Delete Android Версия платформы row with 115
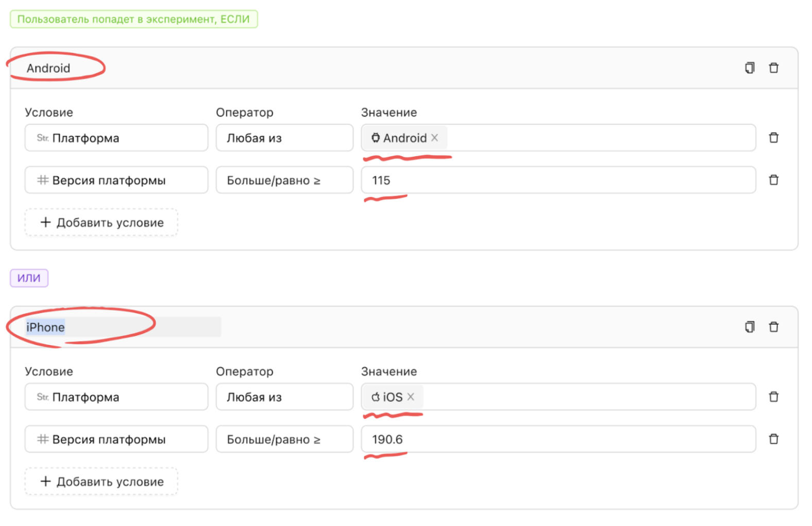 773,180
